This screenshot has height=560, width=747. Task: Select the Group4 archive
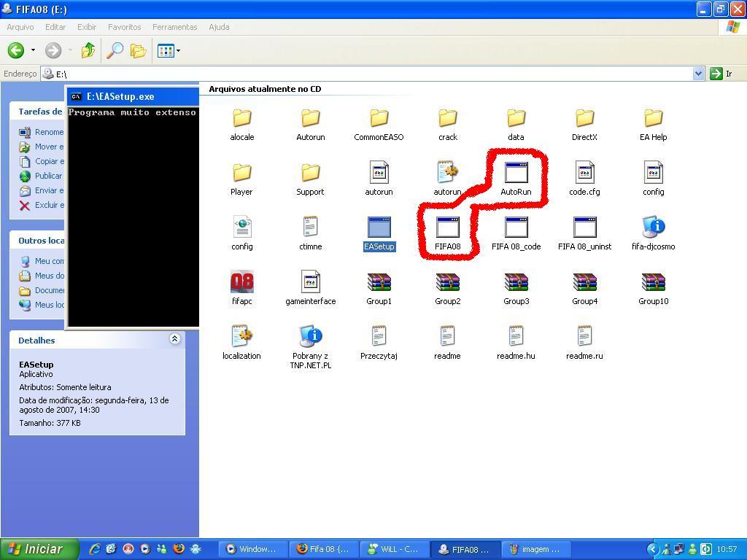(x=584, y=289)
